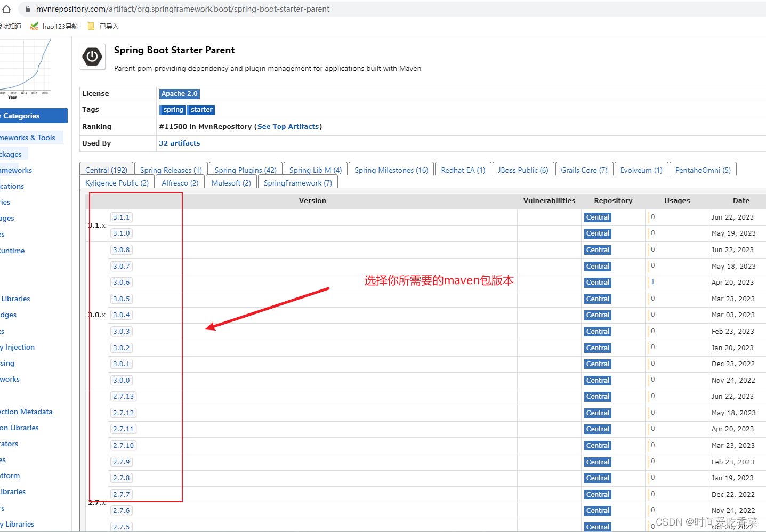
Task: Switch to the JBoss Public (6) tab
Action: 523,170
